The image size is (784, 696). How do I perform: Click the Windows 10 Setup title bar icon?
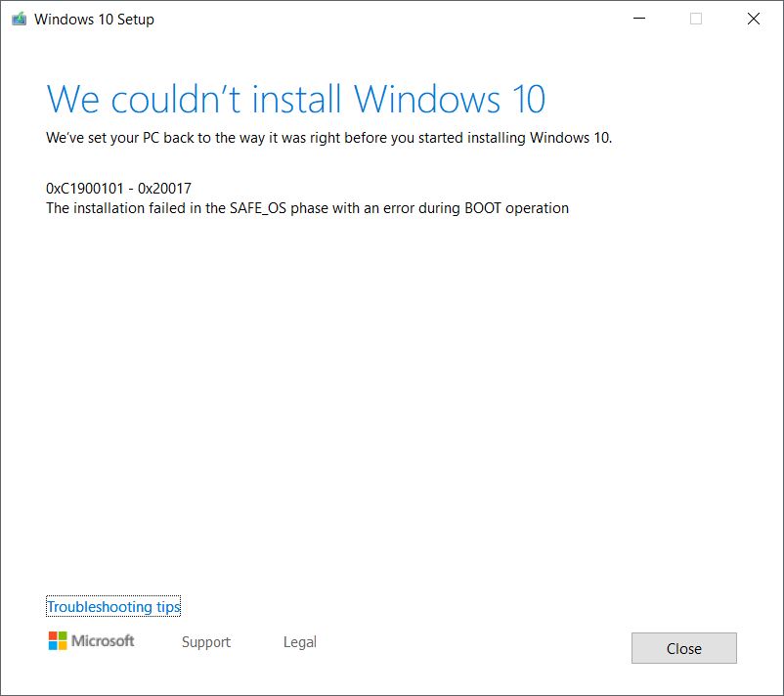pyautogui.click(x=19, y=19)
